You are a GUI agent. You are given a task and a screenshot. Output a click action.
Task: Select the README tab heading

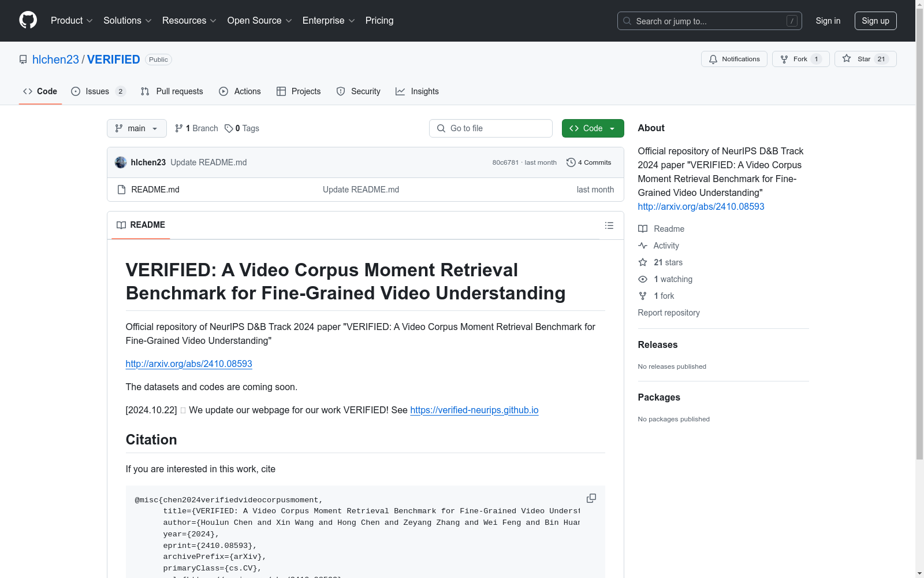click(x=141, y=225)
